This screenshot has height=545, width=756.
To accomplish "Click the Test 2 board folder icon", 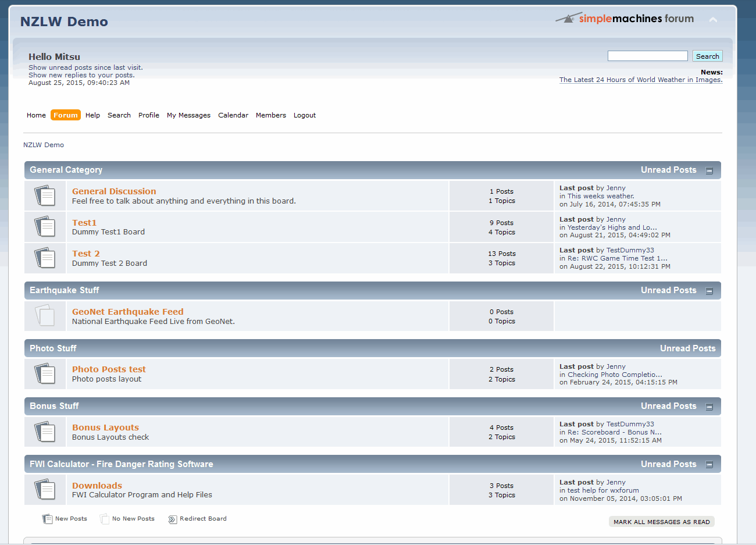I will coord(45,258).
